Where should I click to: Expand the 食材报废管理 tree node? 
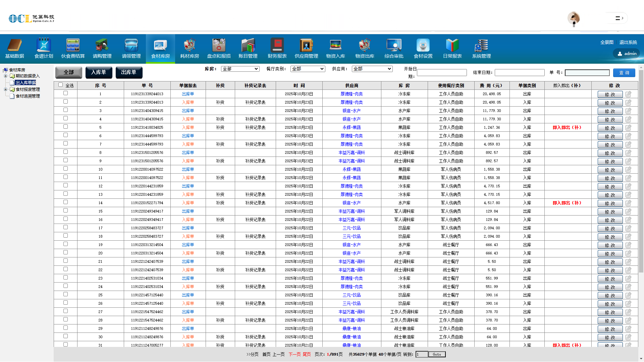click(5, 89)
